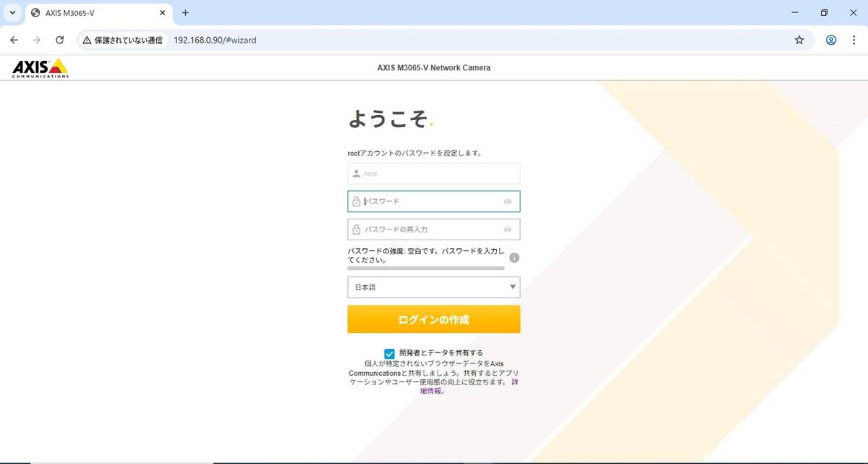The width and height of the screenshot is (868, 464).
Task: Open the 日本語 language dropdown
Action: (x=433, y=287)
